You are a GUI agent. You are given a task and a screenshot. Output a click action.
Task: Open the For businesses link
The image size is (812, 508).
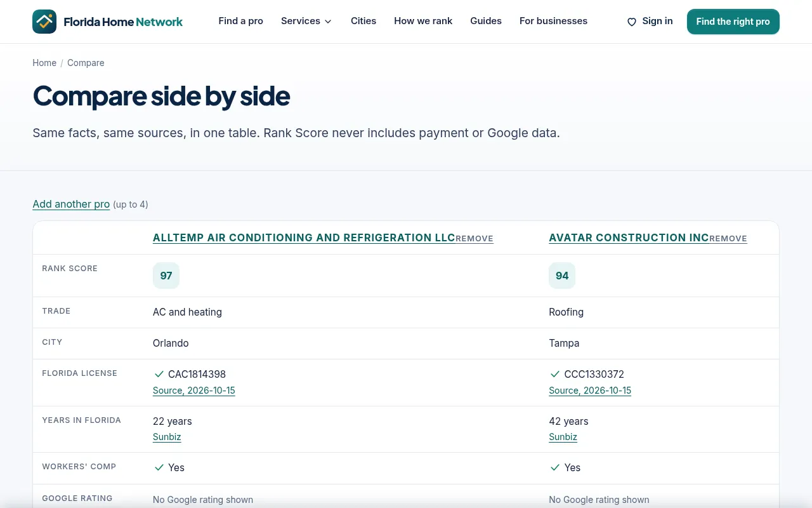(553, 21)
